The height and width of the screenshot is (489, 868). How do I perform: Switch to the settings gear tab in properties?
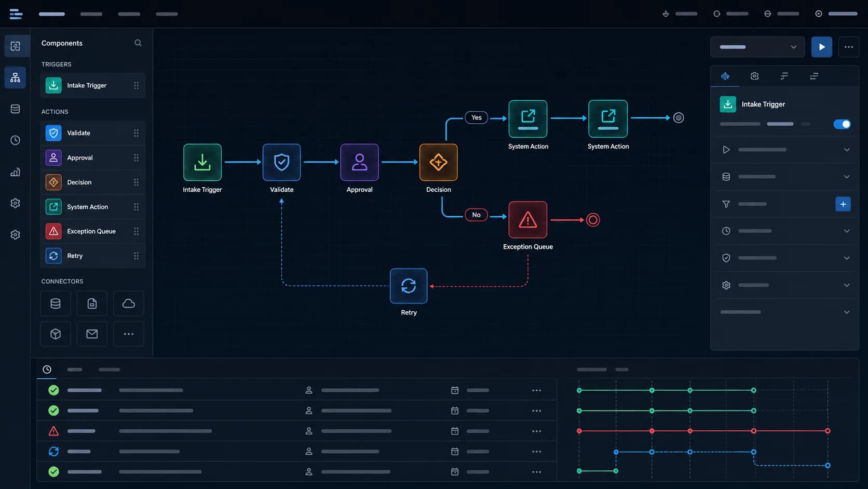[x=754, y=76]
